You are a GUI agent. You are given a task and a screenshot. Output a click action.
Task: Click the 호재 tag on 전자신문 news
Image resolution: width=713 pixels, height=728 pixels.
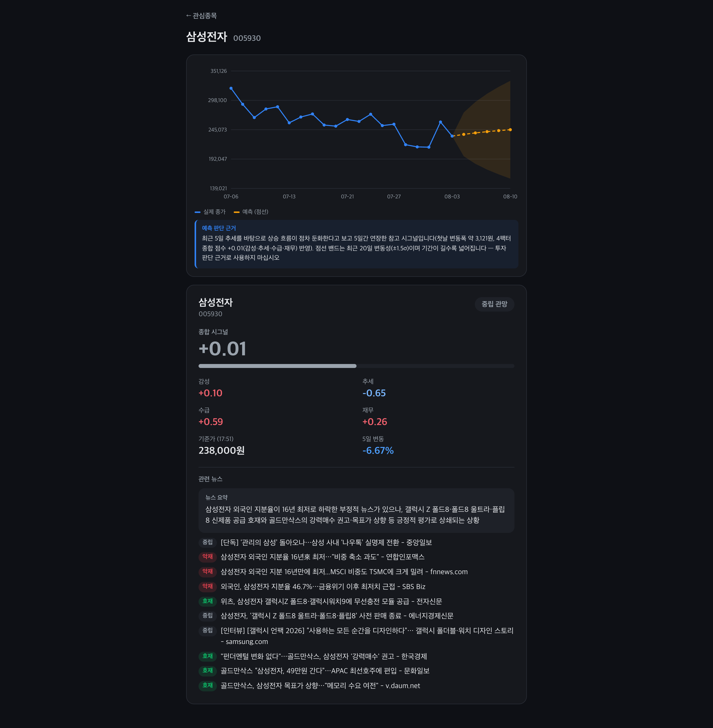[x=207, y=601]
